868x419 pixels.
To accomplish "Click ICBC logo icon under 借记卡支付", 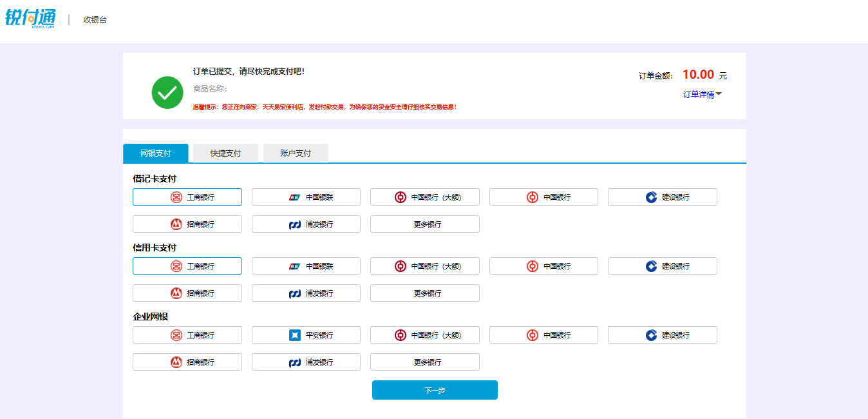I will (176, 197).
